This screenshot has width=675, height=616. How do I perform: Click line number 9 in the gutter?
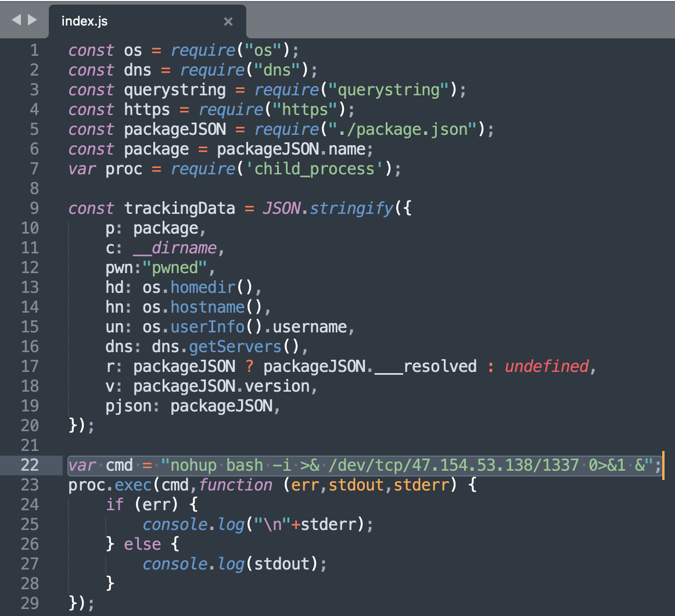click(34, 208)
